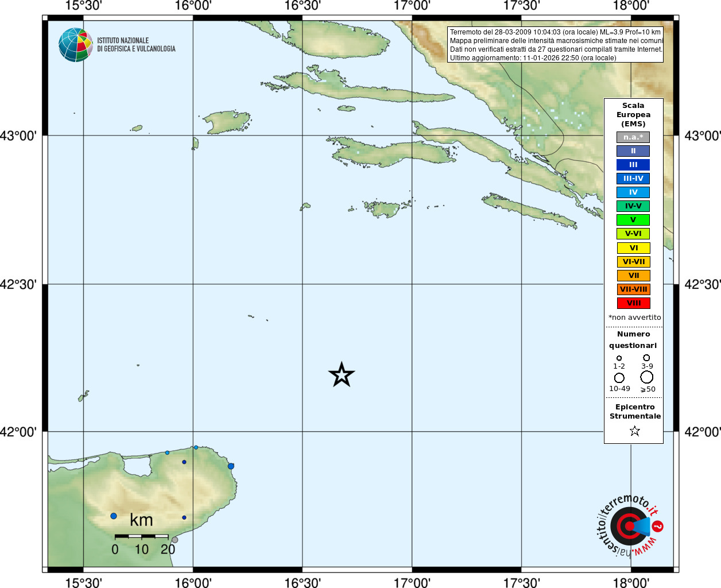Click the 'Numero questionari' legend heading
Screen dimensions: 721x588
(633, 340)
